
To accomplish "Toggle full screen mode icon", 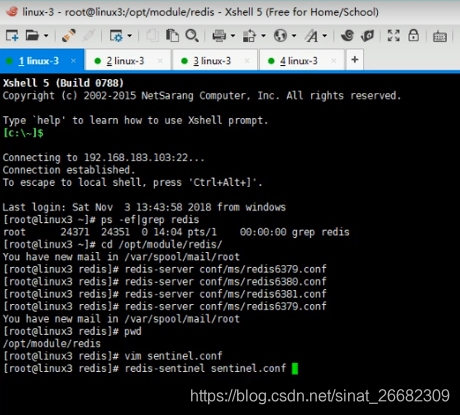I will pyautogui.click(x=394, y=35).
